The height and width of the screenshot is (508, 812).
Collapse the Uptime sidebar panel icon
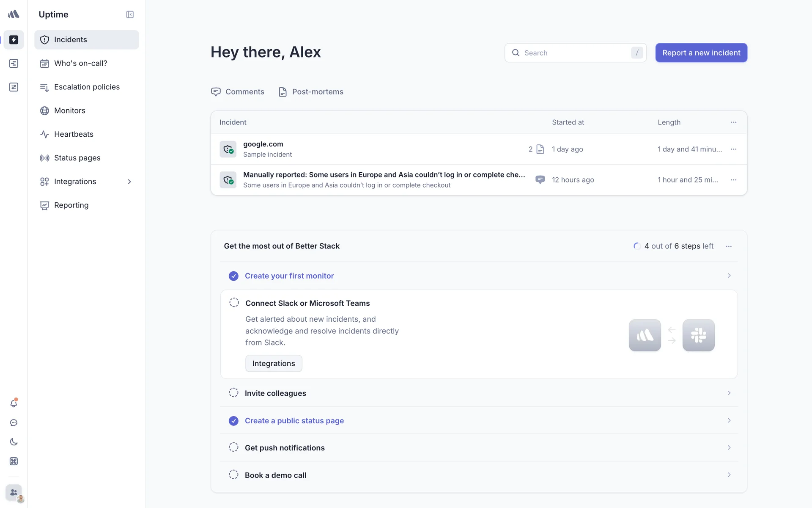[130, 15]
